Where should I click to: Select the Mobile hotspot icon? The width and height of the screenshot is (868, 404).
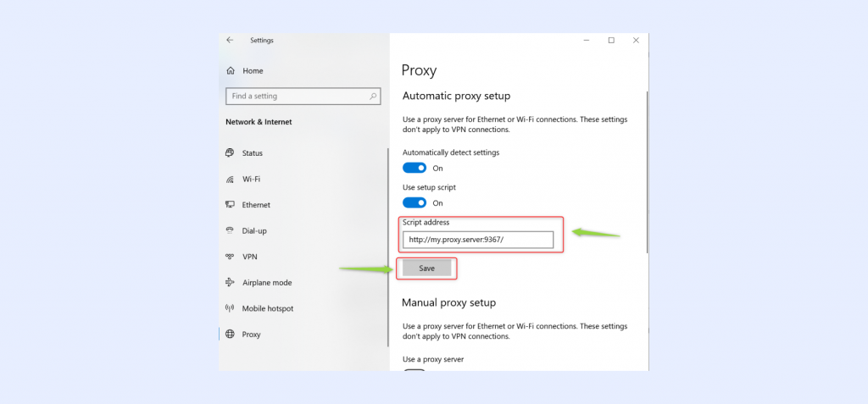pyautogui.click(x=230, y=308)
